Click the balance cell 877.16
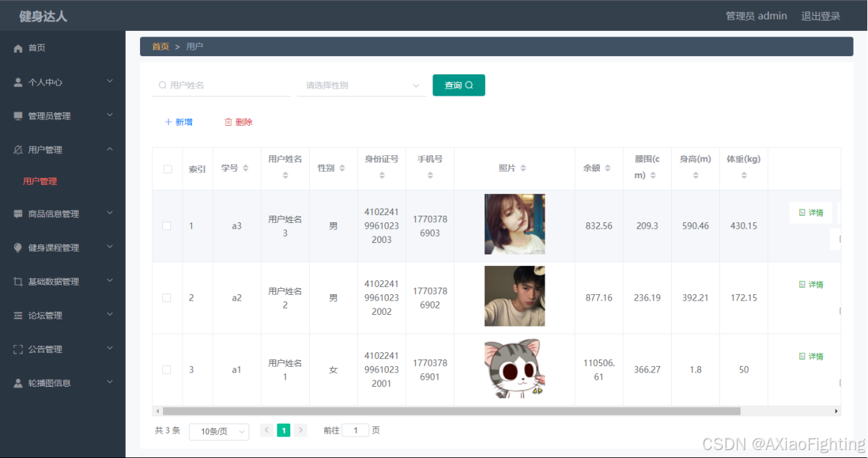 599,298
